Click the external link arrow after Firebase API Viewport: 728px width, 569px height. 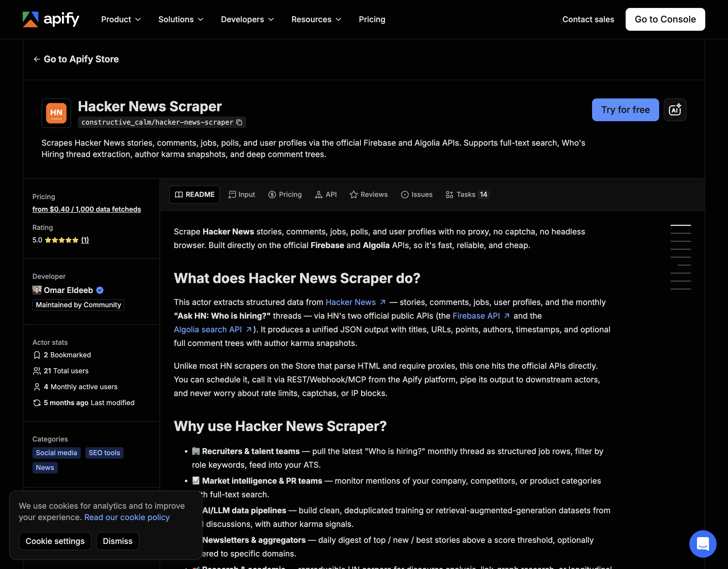click(x=507, y=316)
